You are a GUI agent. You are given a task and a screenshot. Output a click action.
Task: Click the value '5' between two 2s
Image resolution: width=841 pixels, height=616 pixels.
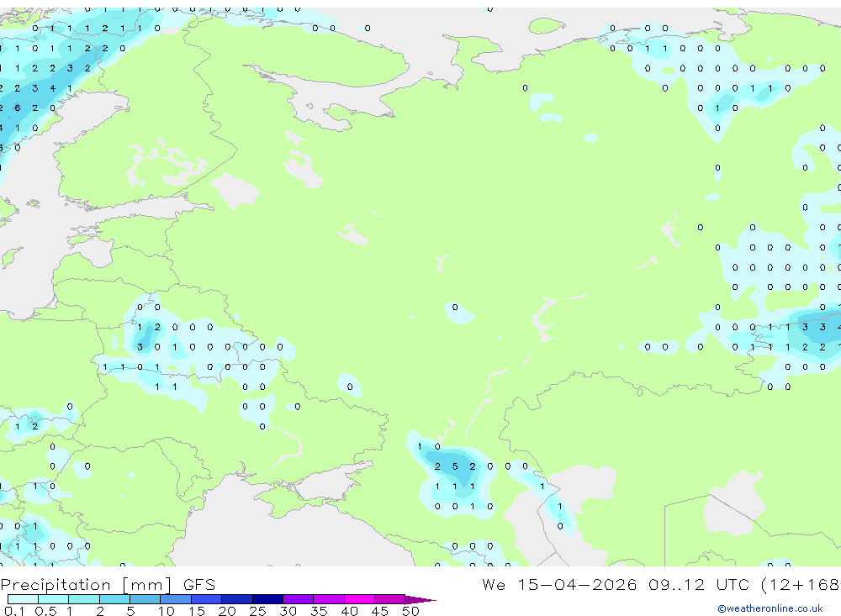[455, 466]
